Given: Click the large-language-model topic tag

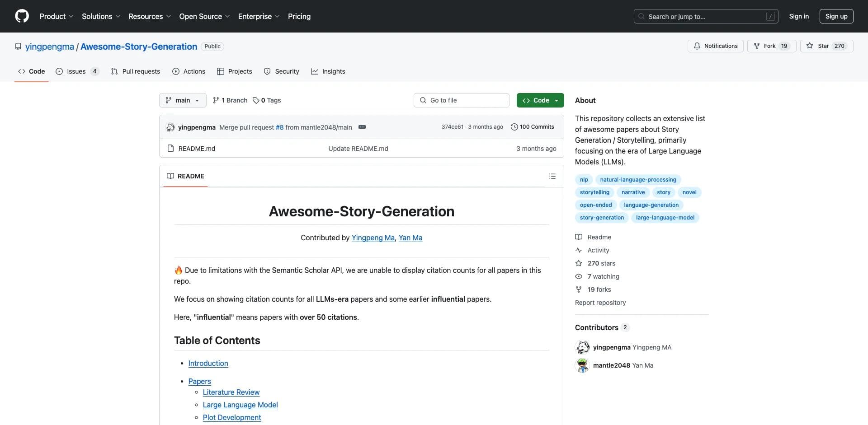Looking at the screenshot, I should pos(665,218).
